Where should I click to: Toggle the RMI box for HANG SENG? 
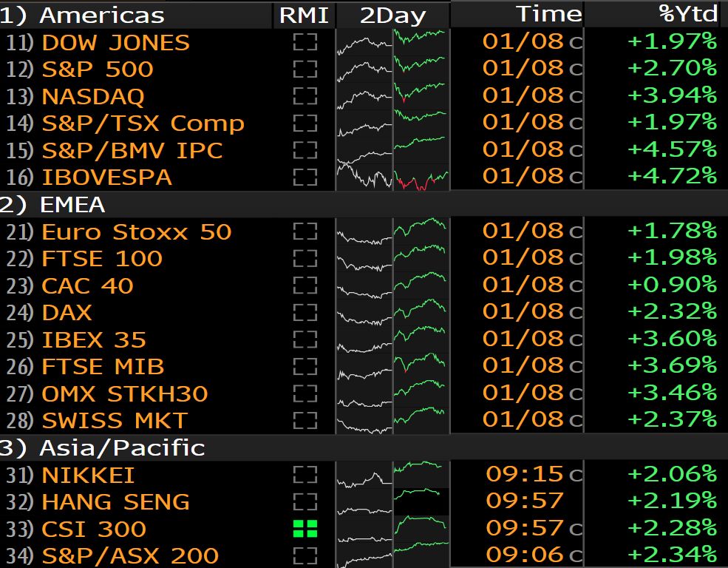(305, 501)
